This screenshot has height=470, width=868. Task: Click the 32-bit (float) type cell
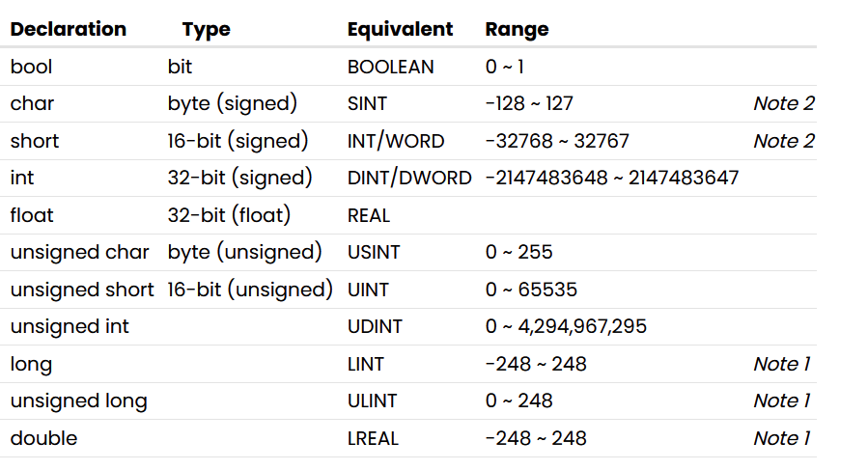click(229, 215)
